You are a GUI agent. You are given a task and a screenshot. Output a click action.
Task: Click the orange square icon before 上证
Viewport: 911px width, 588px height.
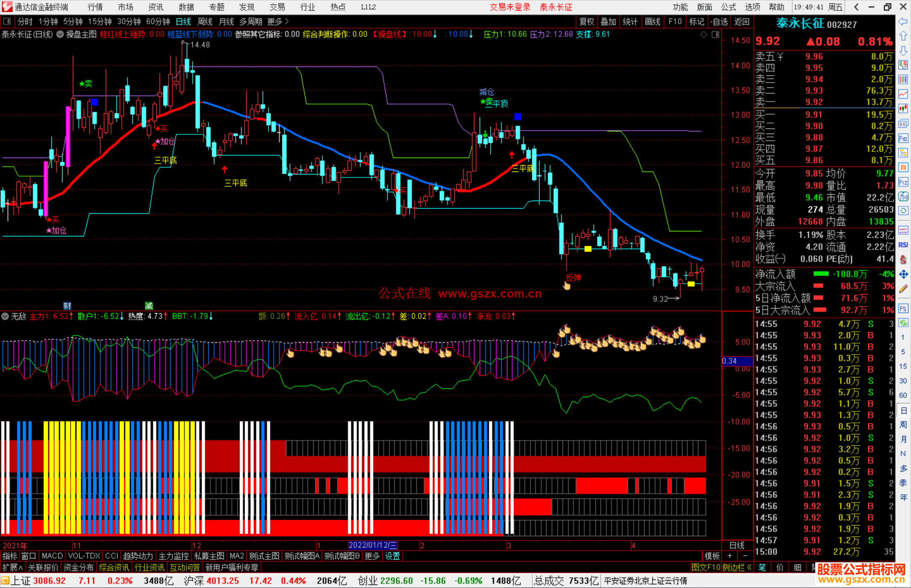coord(5,581)
